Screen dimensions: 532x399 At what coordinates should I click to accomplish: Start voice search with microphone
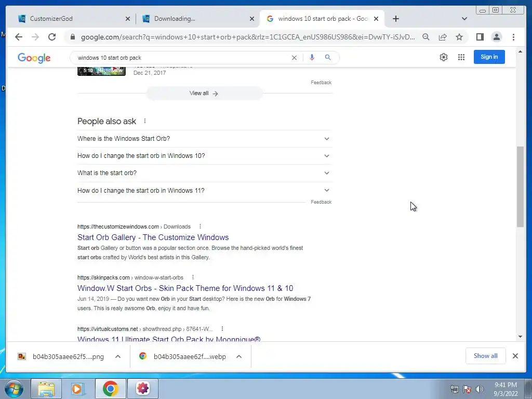(x=312, y=57)
